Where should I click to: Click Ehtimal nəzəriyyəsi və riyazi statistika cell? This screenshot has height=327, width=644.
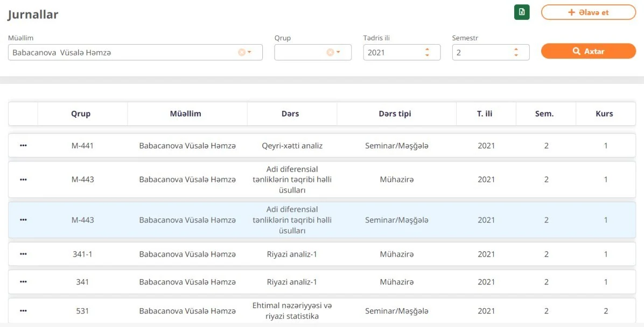point(292,310)
